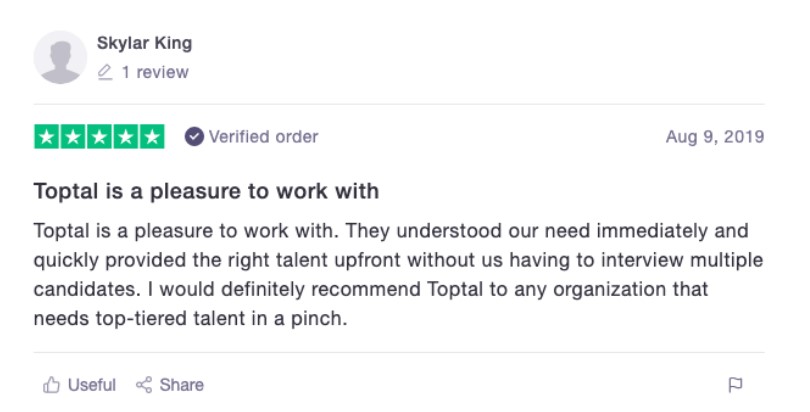Click the '1 review' link
Screen dimensions: 810x412
pyautogui.click(x=155, y=72)
